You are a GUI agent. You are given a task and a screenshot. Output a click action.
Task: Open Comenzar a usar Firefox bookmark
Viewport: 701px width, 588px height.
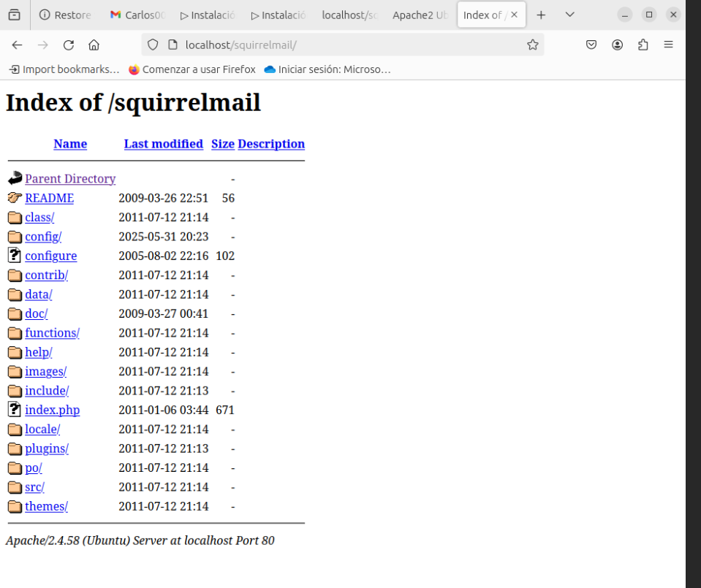point(192,69)
